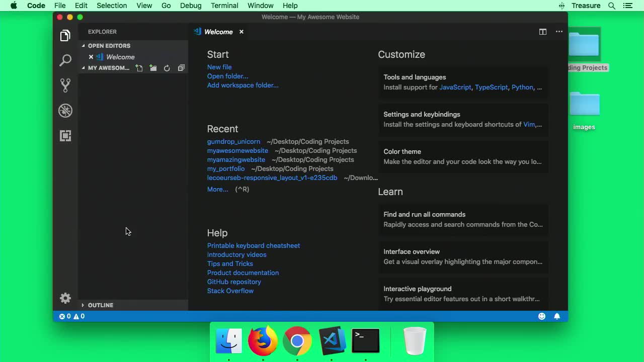
Task: Collapse the MY AWESOME workspace folder
Action: [x=84, y=68]
